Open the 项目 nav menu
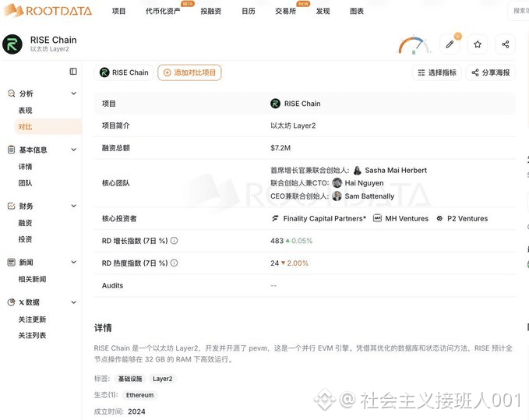The width and height of the screenshot is (529, 420). click(118, 11)
